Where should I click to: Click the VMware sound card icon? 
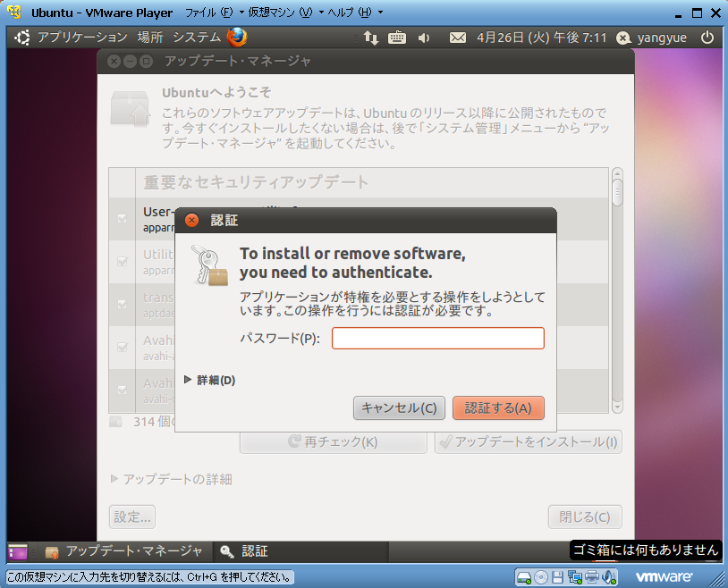(x=609, y=577)
